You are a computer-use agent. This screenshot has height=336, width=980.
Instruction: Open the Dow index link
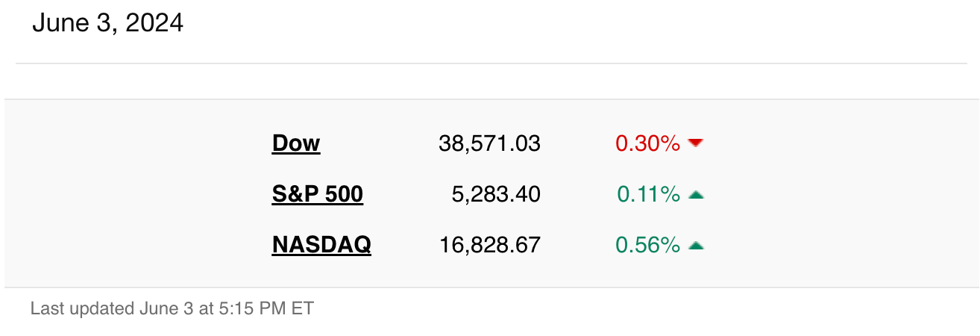[x=296, y=143]
